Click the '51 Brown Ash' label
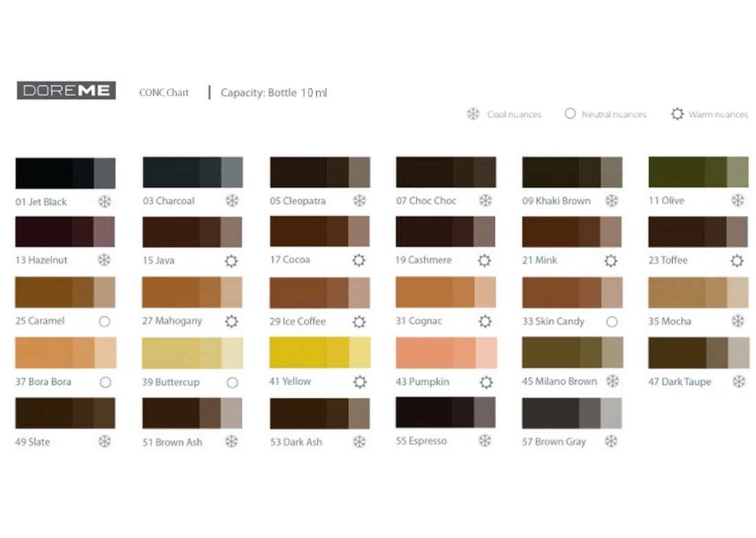 pyautogui.click(x=172, y=442)
